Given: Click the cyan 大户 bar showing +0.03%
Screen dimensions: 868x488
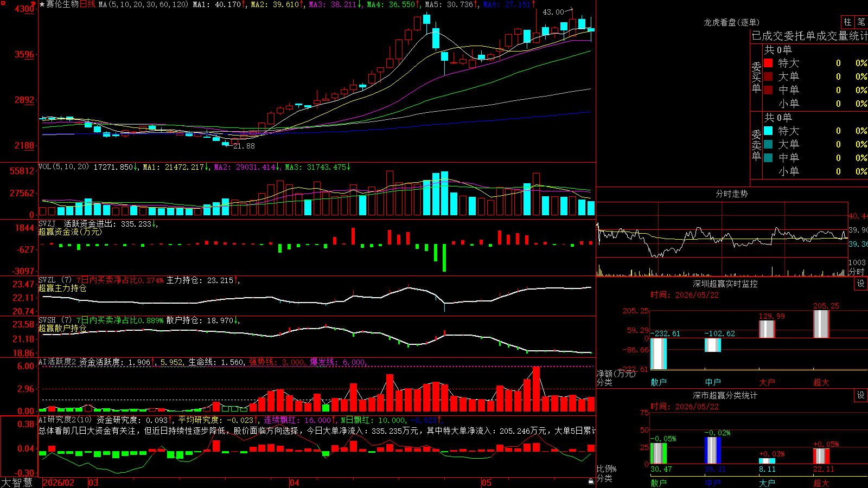Looking at the screenshot, I should click(x=767, y=461).
